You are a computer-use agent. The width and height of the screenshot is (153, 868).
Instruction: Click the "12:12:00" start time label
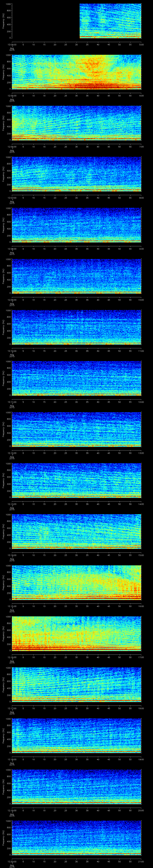(12, 453)
